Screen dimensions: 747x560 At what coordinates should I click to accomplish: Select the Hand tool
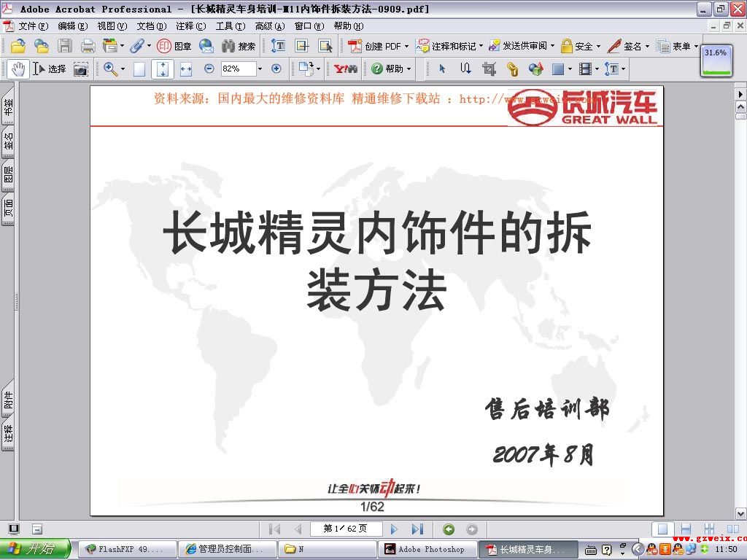click(x=18, y=69)
